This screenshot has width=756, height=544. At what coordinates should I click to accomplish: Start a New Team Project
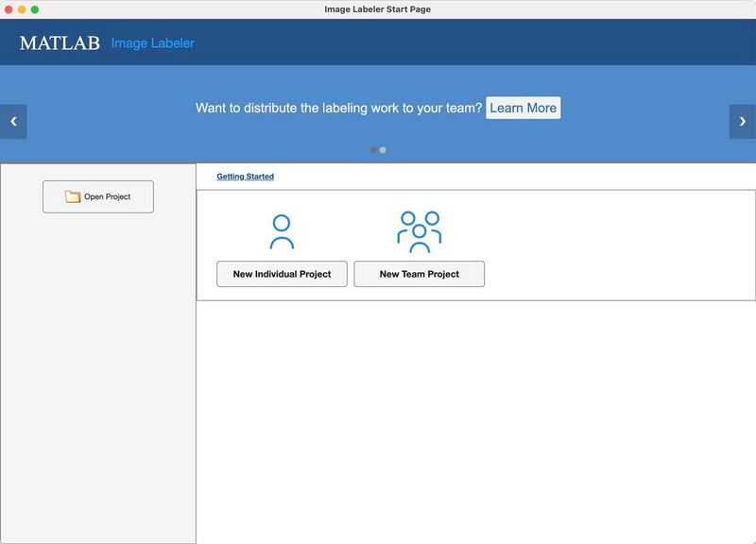[419, 274]
